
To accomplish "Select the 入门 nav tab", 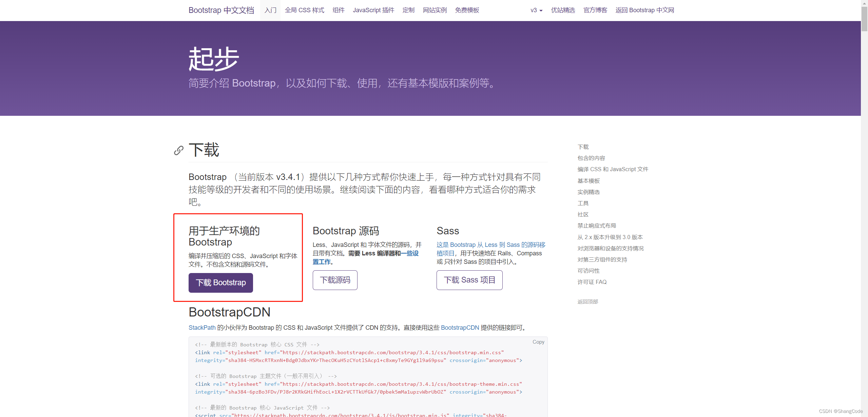I will (270, 10).
